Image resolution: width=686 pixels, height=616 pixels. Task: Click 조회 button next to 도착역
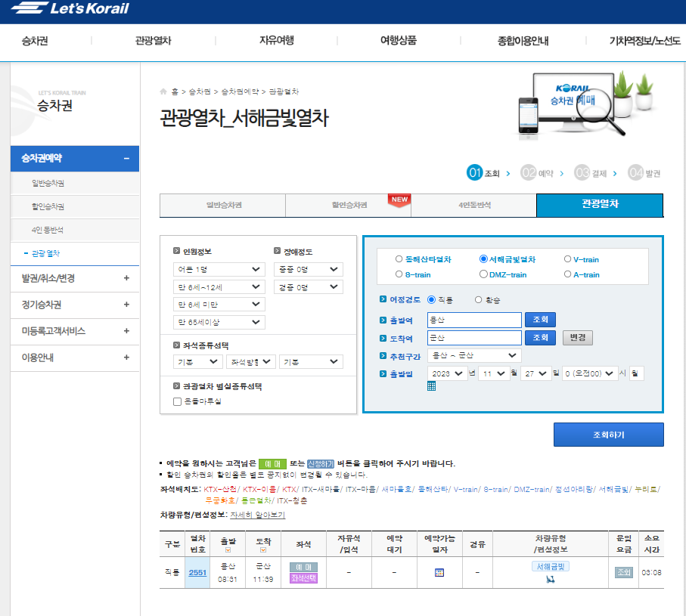click(540, 338)
